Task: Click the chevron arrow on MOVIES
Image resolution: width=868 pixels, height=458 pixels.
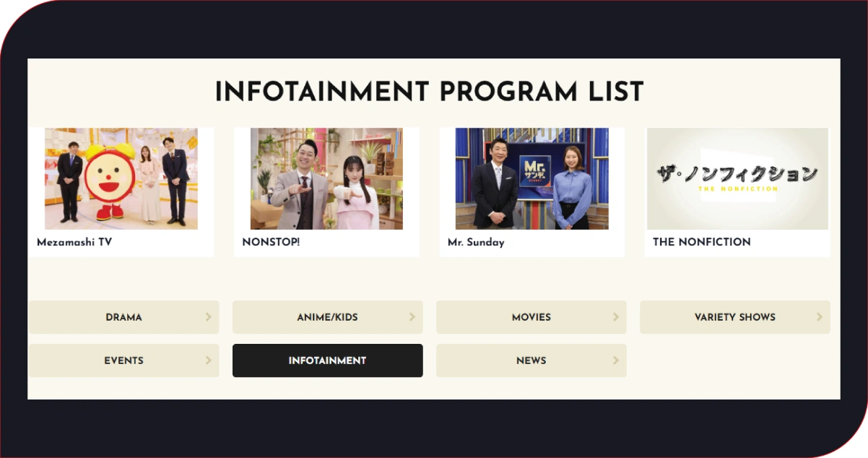Action: point(616,317)
